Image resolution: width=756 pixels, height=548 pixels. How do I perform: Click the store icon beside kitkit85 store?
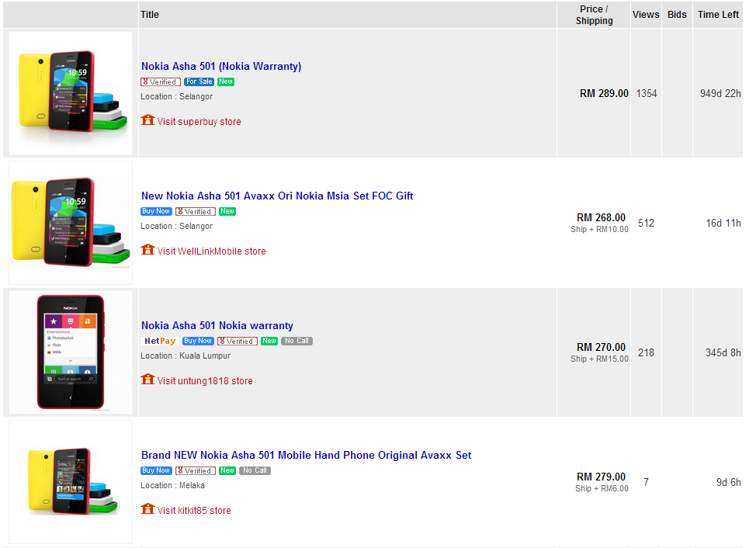click(x=147, y=509)
